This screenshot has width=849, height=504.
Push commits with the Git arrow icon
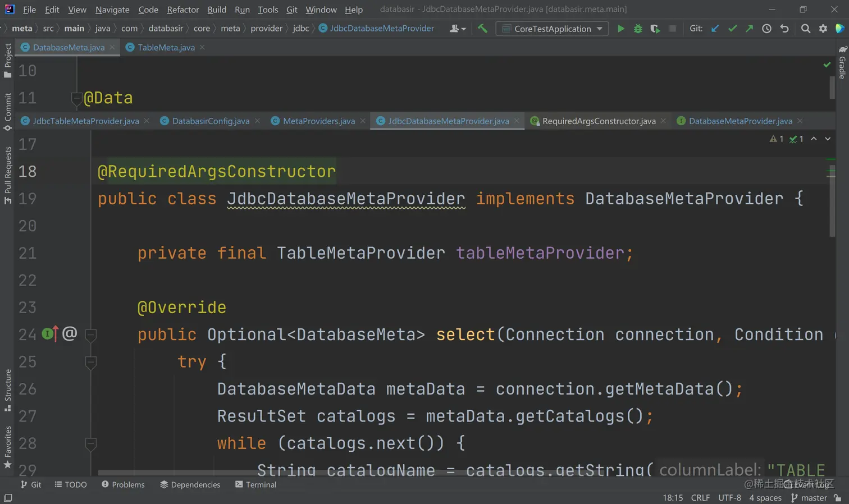(749, 29)
